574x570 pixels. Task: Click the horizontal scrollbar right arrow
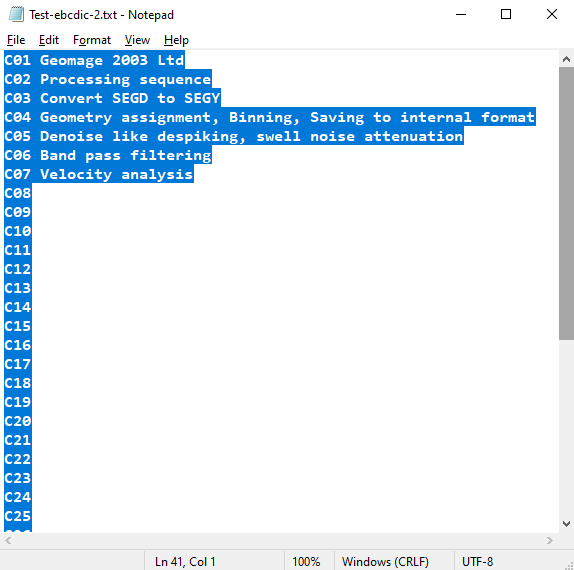549,541
